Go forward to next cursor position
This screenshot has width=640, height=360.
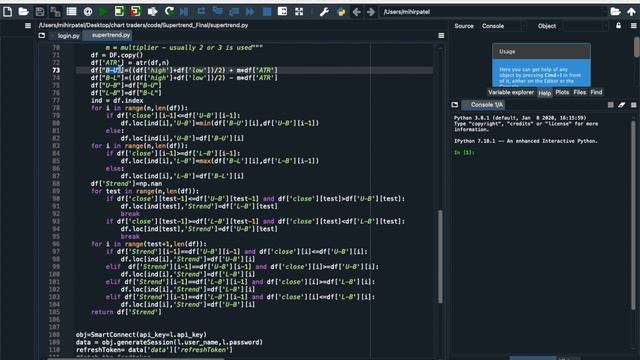pyautogui.click(x=371, y=12)
